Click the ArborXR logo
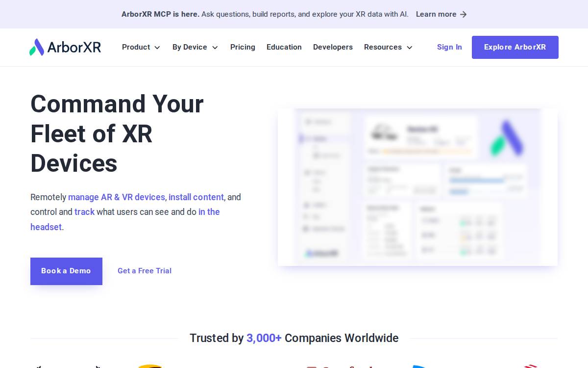 [x=65, y=47]
